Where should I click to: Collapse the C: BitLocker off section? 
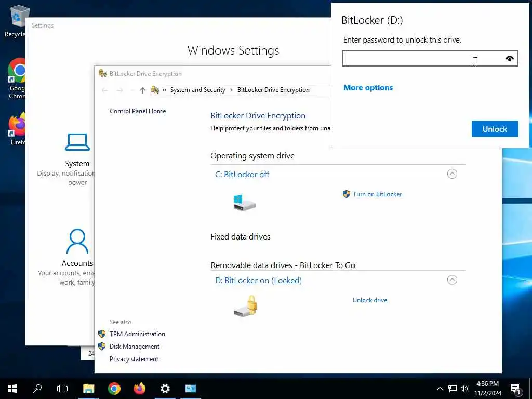tap(452, 174)
